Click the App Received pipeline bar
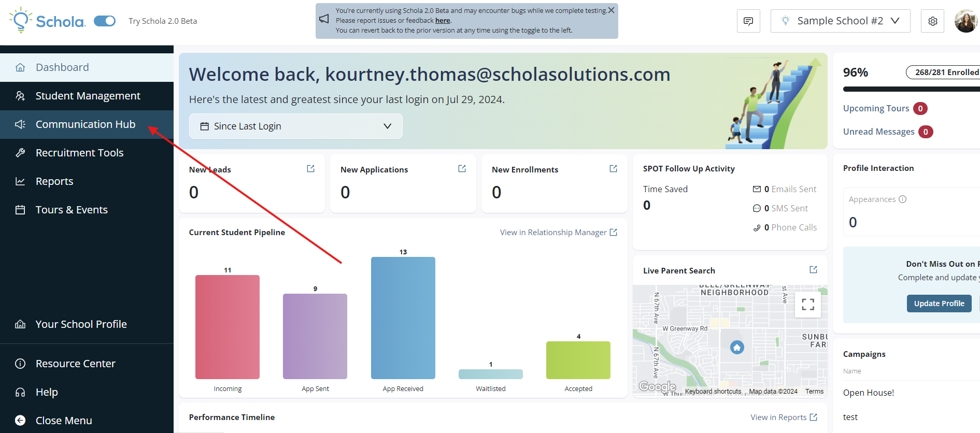 pyautogui.click(x=403, y=318)
